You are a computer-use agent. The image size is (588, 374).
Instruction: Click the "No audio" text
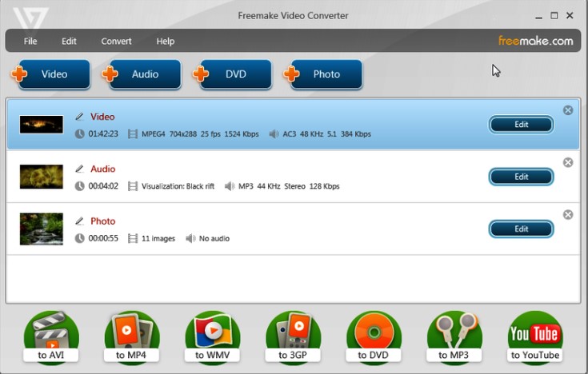[x=214, y=239]
